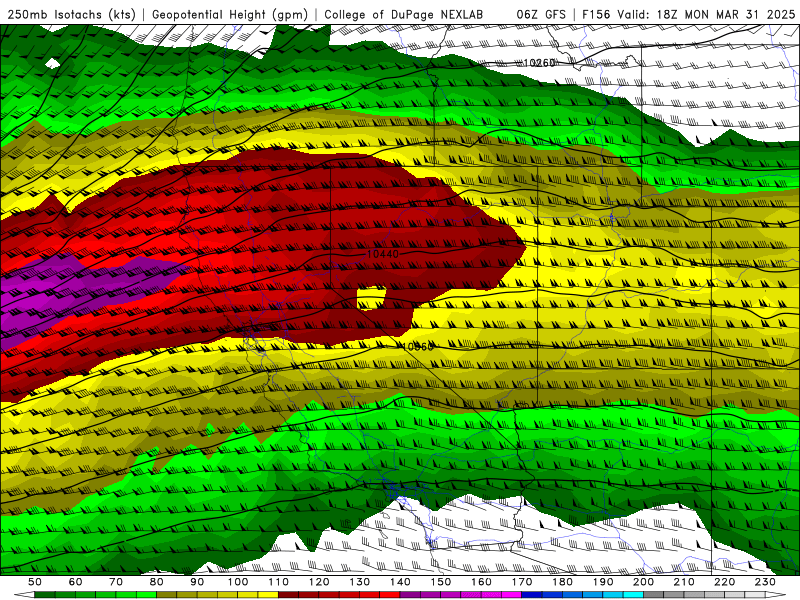Click the 60 kt colorbar label
The width and height of the screenshot is (800, 600).
pos(75,582)
